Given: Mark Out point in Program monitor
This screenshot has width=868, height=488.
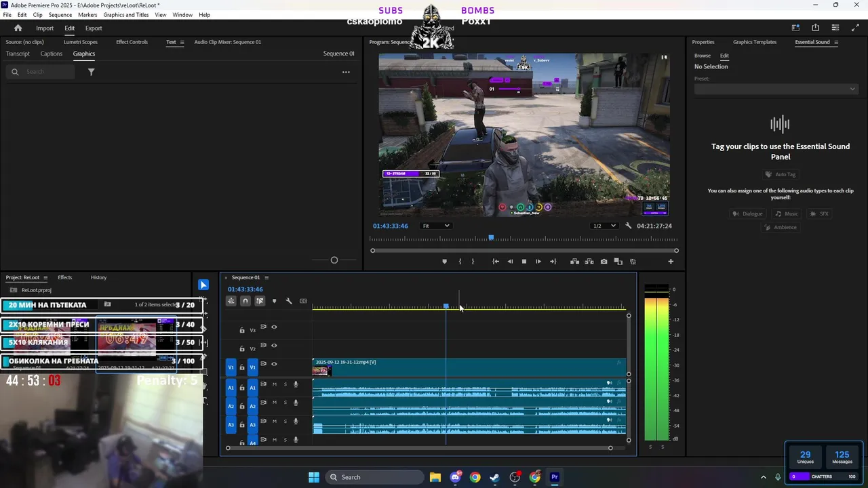Looking at the screenshot, I should coord(473,262).
